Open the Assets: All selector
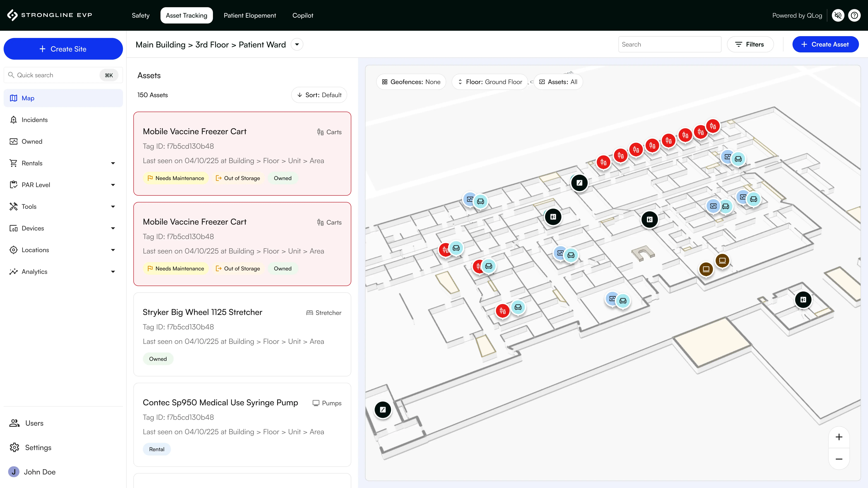 point(558,82)
